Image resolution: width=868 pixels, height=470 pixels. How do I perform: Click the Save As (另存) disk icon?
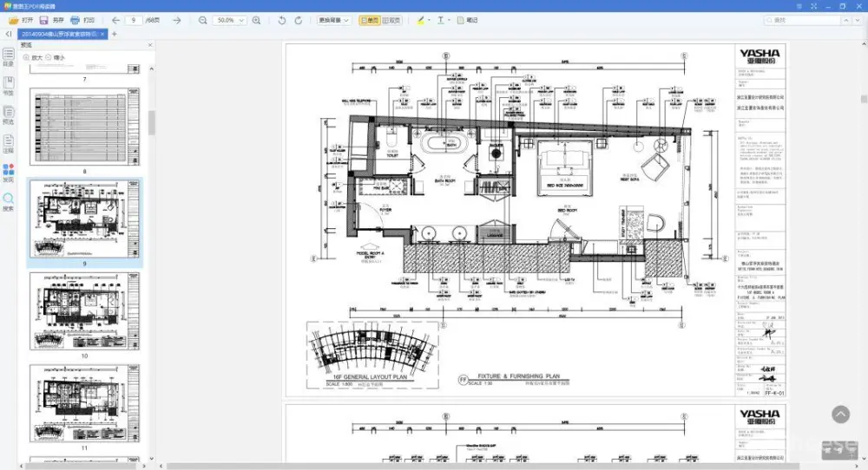pyautogui.click(x=45, y=20)
